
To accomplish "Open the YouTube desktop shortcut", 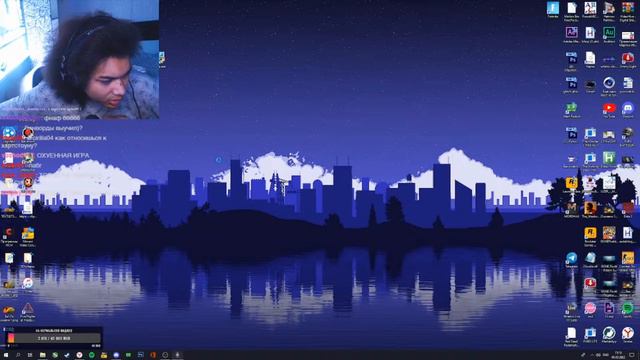I will point(609,108).
